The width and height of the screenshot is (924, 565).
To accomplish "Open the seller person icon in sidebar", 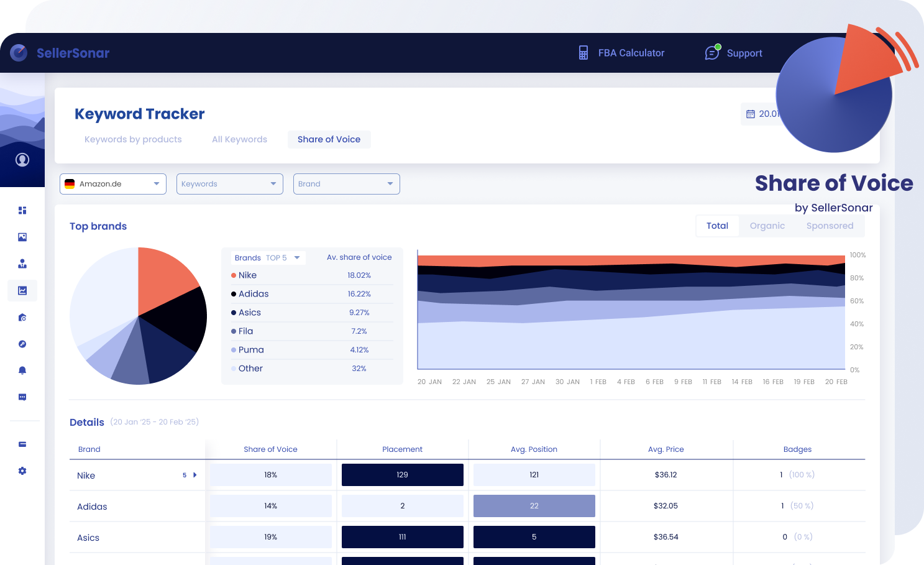I will 22,264.
